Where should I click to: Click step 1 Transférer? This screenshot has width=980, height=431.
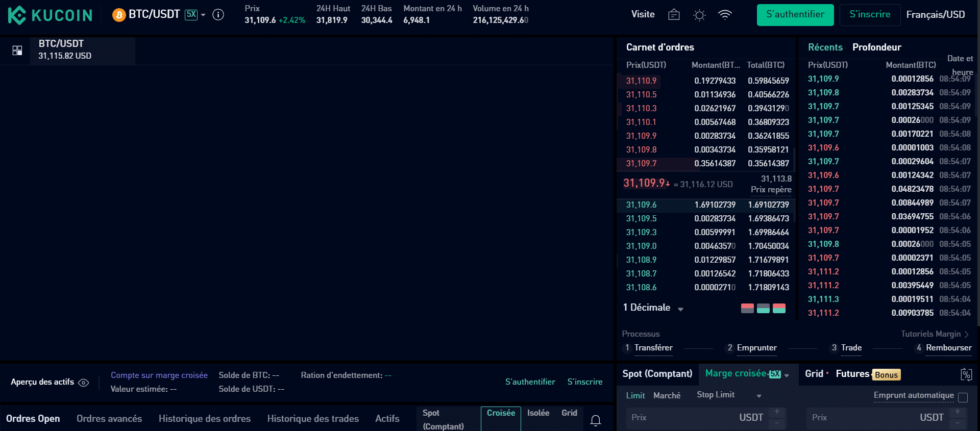(x=653, y=348)
